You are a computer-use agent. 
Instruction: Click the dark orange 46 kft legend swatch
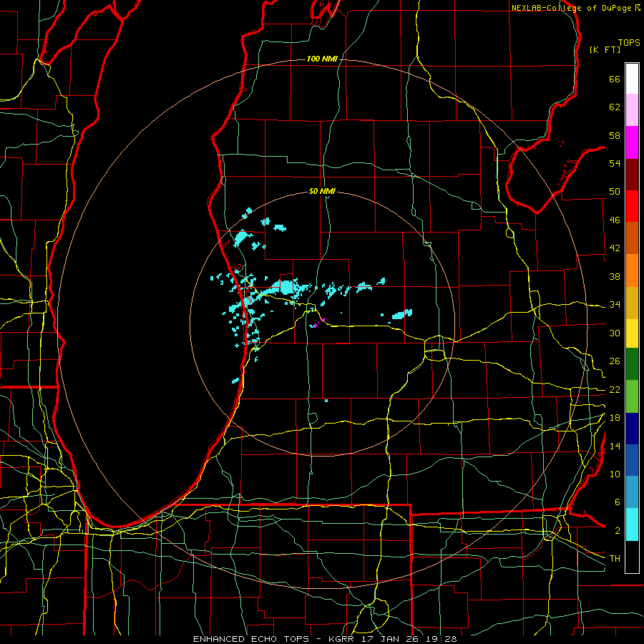[632, 238]
